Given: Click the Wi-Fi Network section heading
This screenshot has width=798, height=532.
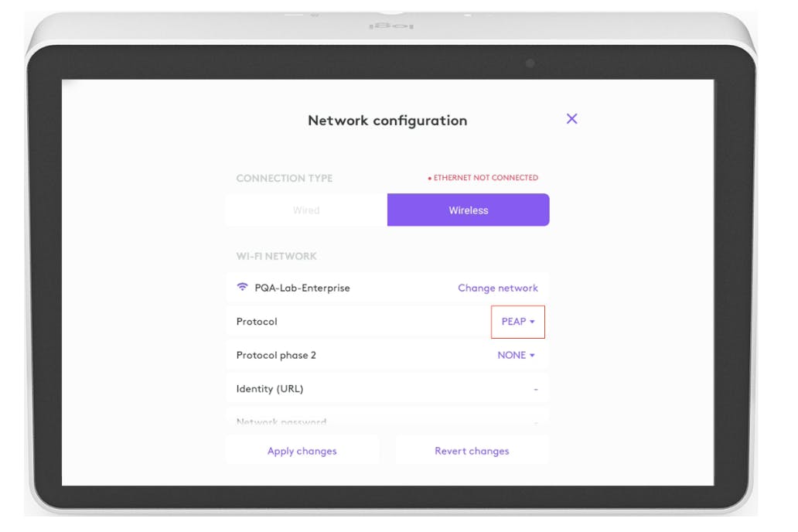Looking at the screenshot, I should [277, 256].
